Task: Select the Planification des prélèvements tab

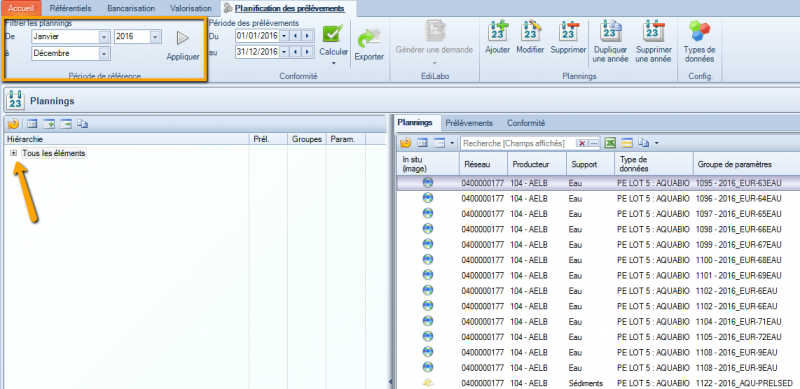Action: click(x=289, y=8)
